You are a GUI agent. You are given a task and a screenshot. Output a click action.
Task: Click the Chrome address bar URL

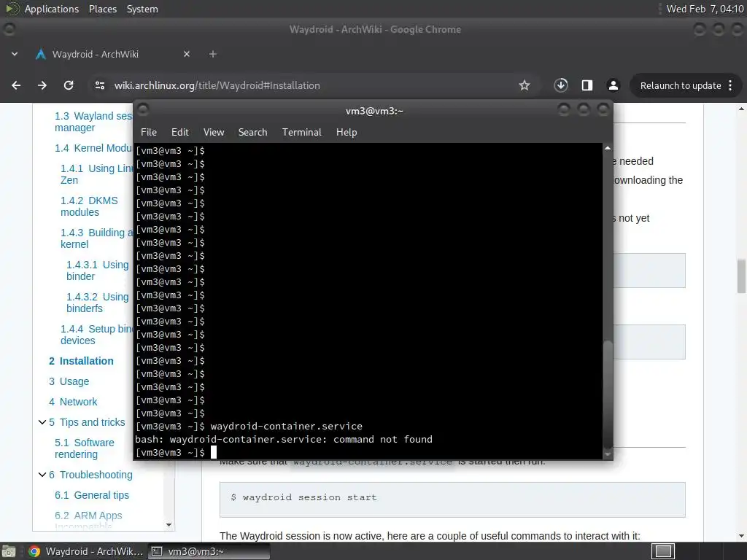[217, 86]
